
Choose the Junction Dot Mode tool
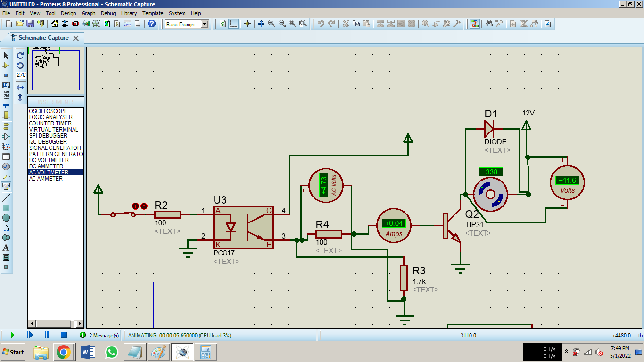pyautogui.click(x=6, y=75)
